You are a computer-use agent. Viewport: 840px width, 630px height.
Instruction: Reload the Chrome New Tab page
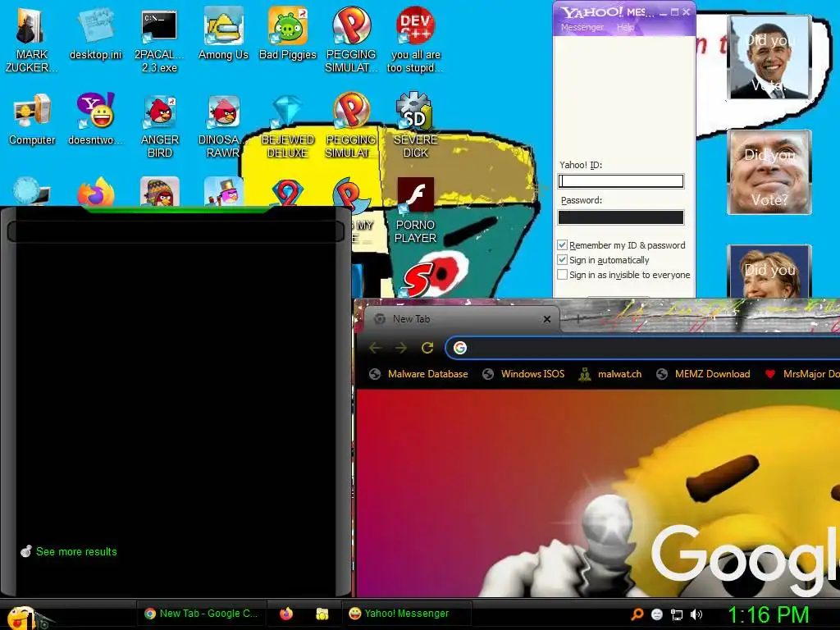click(x=427, y=348)
